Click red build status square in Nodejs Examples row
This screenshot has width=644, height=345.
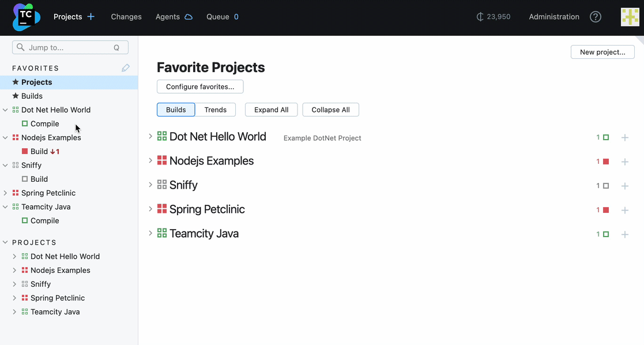click(606, 162)
